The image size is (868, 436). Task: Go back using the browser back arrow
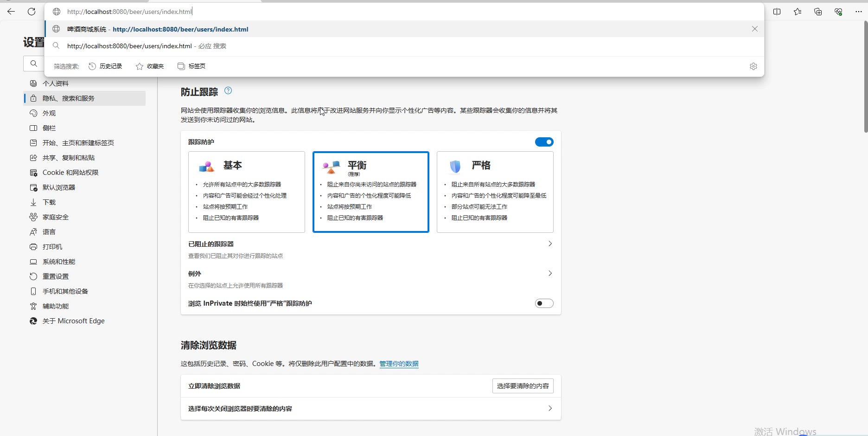(11, 12)
